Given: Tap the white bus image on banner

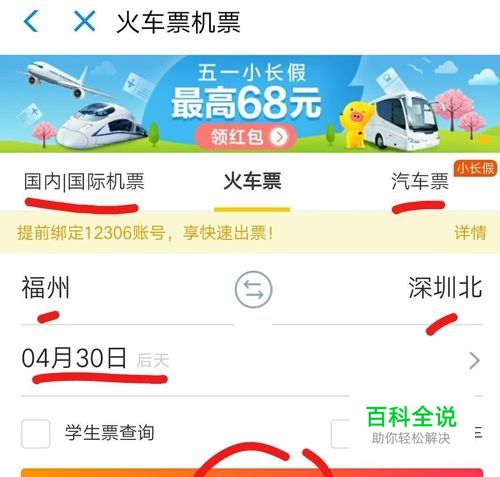Looking at the screenshot, I should (405, 120).
